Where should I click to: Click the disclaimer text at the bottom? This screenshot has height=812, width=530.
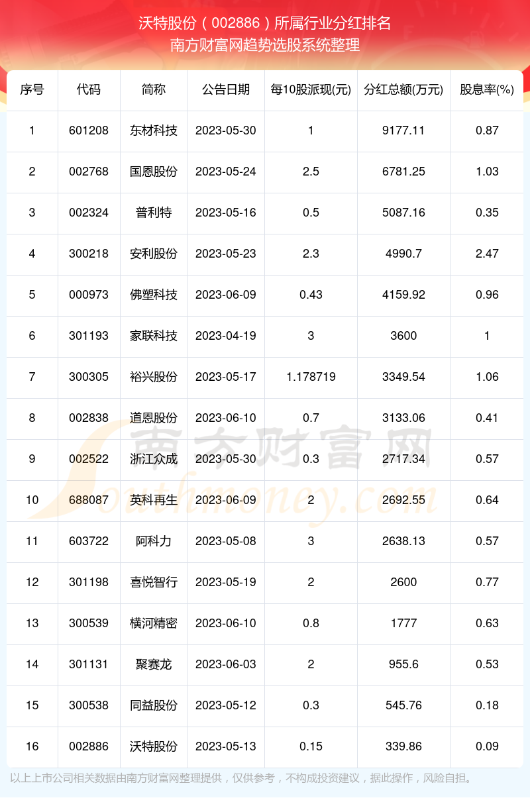tap(242, 778)
